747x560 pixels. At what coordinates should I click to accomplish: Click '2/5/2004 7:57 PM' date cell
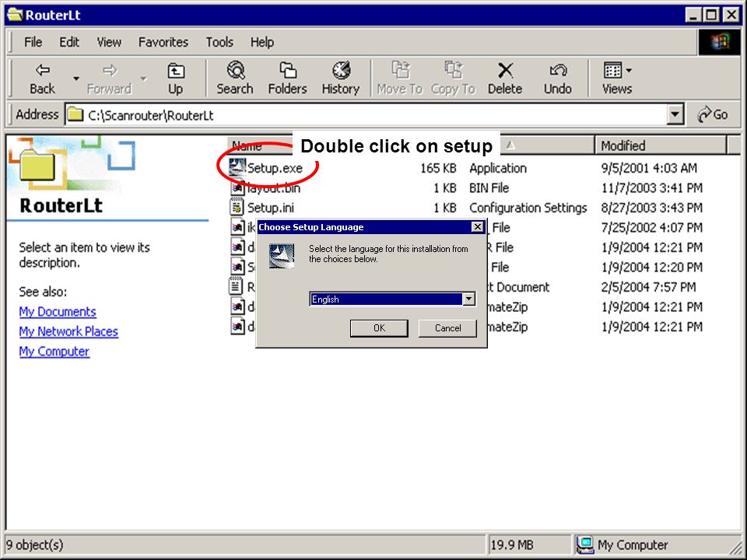[x=648, y=287]
